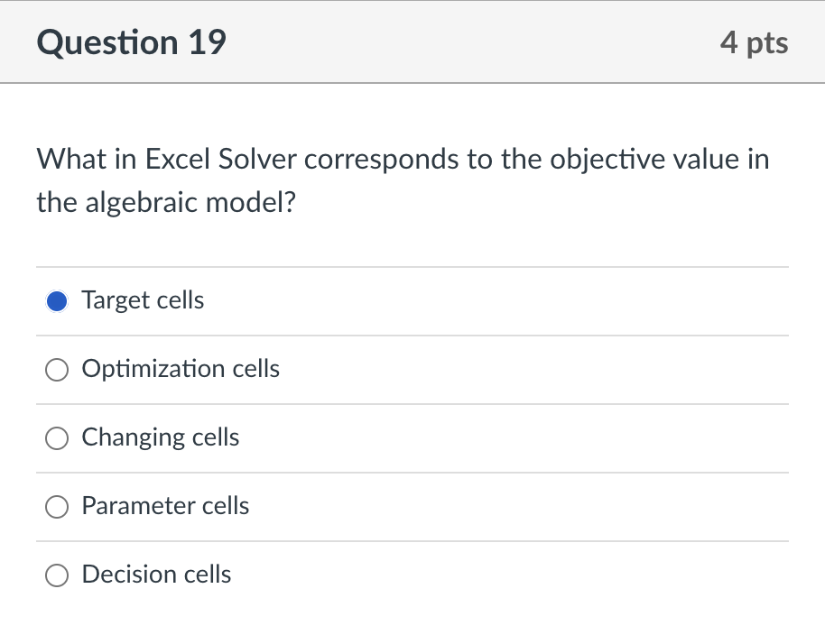Image resolution: width=825 pixels, height=644 pixels.
Task: Select Changing cells as your answer
Action: 56,437
